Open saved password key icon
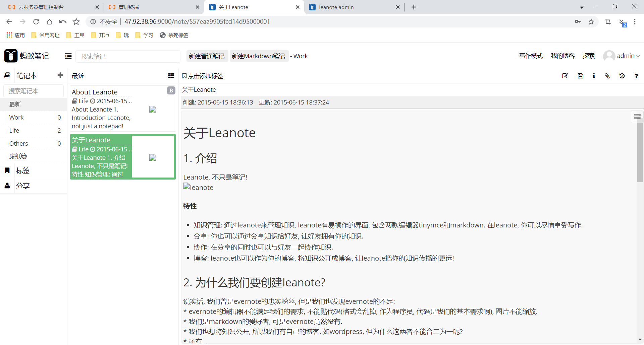This screenshot has width=644, height=345. coord(578,22)
